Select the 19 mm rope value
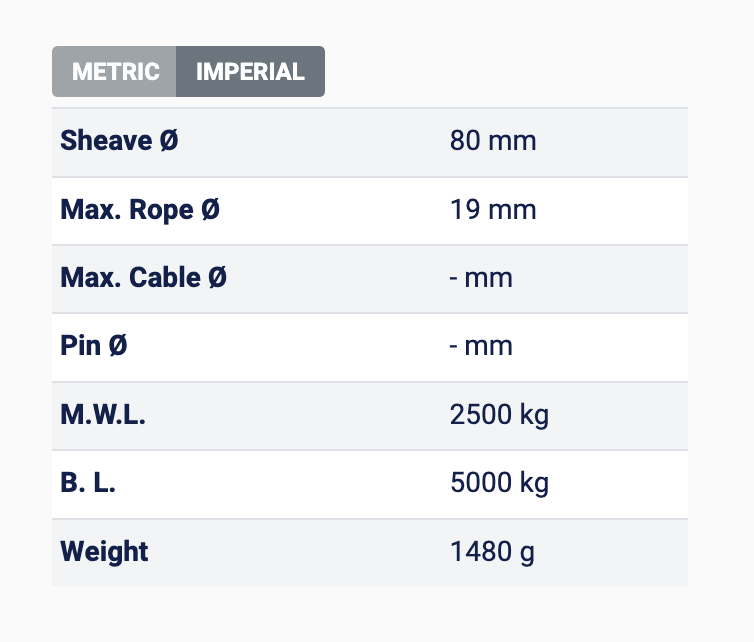The width and height of the screenshot is (754, 642). tap(493, 210)
